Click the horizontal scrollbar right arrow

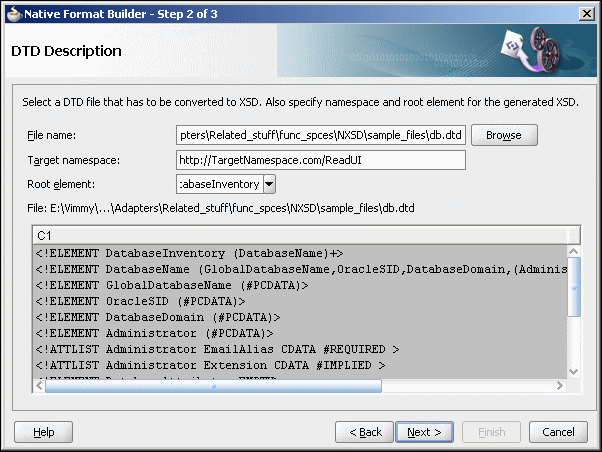[x=560, y=386]
